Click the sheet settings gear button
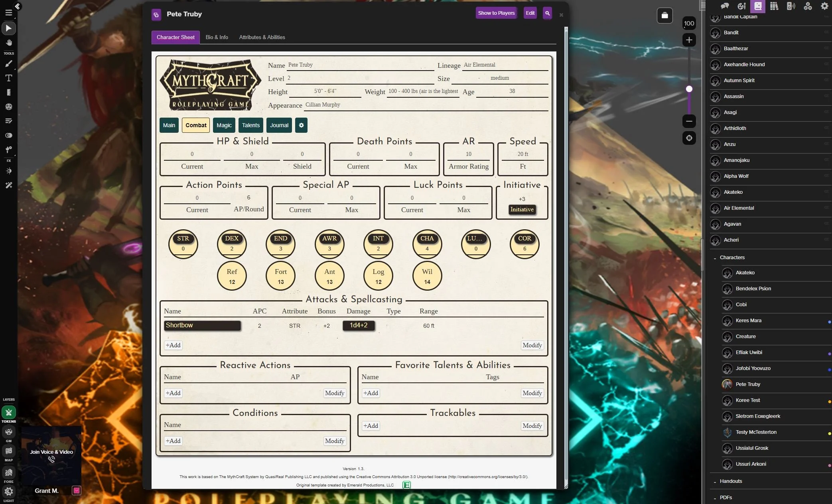 click(x=301, y=125)
